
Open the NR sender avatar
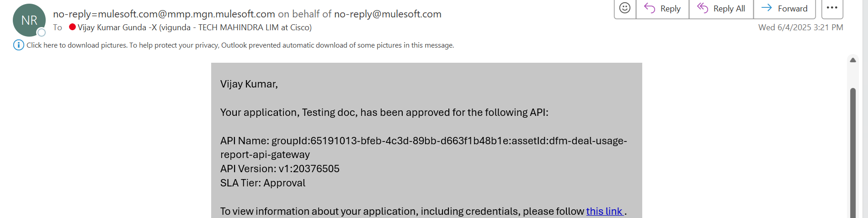[x=29, y=20]
